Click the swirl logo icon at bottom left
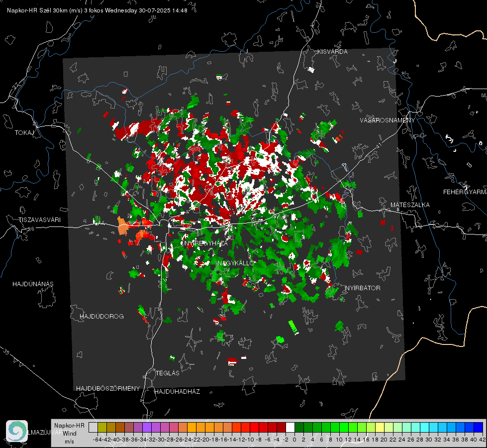Viewport: 487px width, 448px height. 17,431
